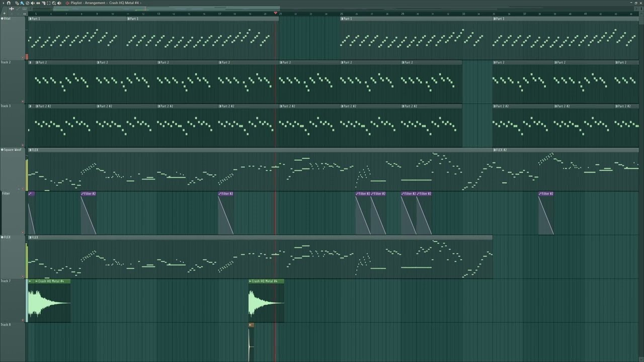Select the Part 1 clip starting at bar 35
The image size is (644, 362).
pos(566,38)
